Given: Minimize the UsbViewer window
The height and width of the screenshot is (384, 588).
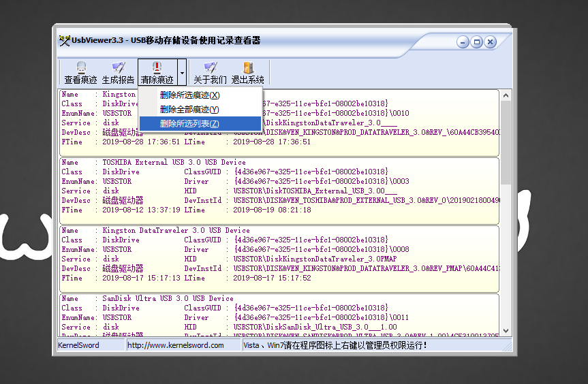Looking at the screenshot, I should point(463,42).
